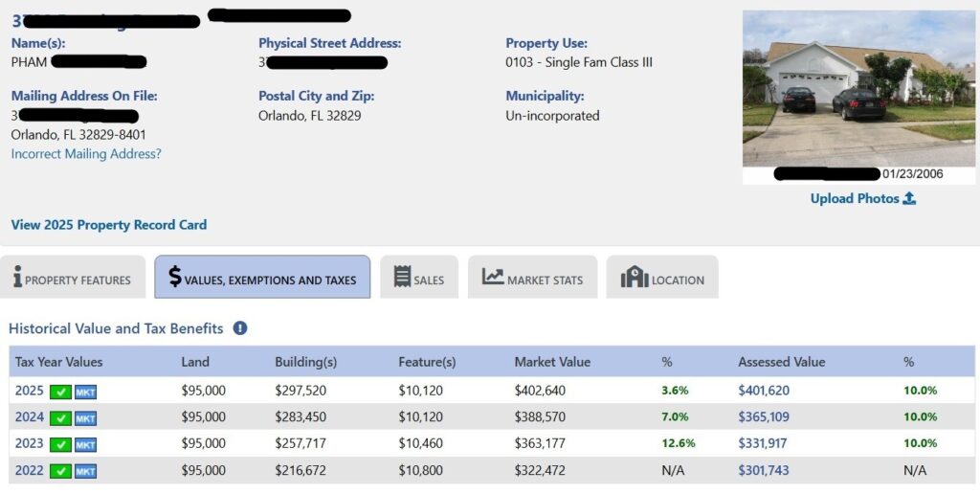Select the Values, Exemptions and Taxes tab
980x494 pixels.
click(262, 279)
